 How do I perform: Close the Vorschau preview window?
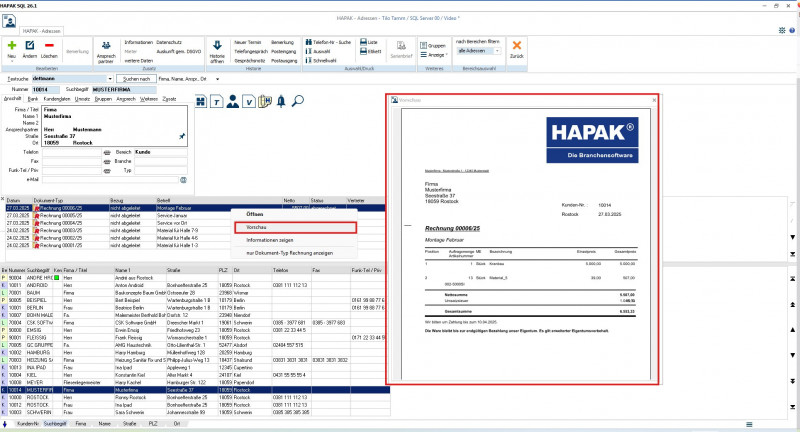(654, 100)
